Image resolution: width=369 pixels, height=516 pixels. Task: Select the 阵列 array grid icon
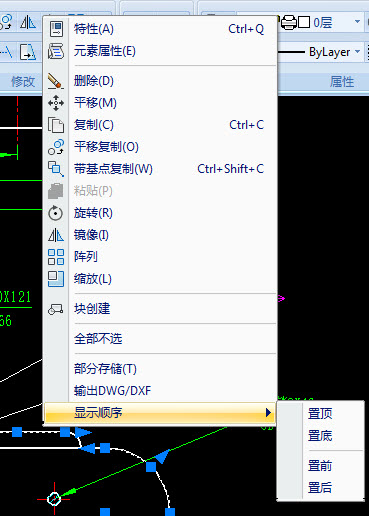(x=56, y=257)
